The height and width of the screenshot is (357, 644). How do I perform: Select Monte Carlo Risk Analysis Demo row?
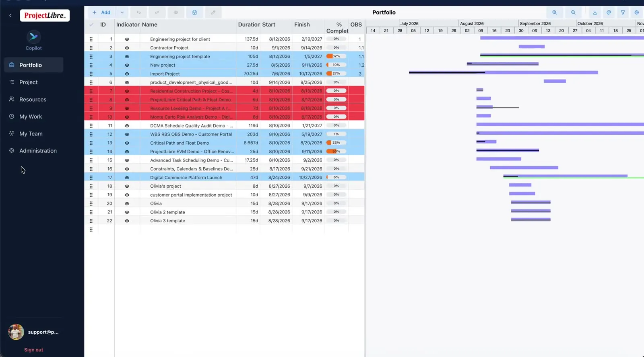(x=224, y=117)
